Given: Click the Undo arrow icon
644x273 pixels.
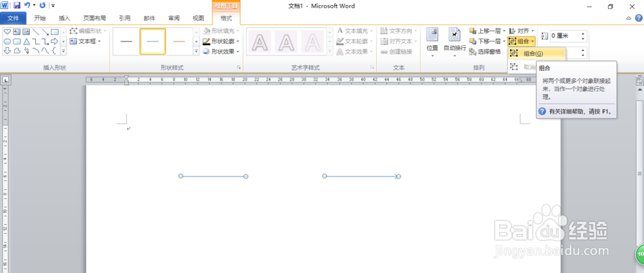Looking at the screenshot, I should pos(27,5).
